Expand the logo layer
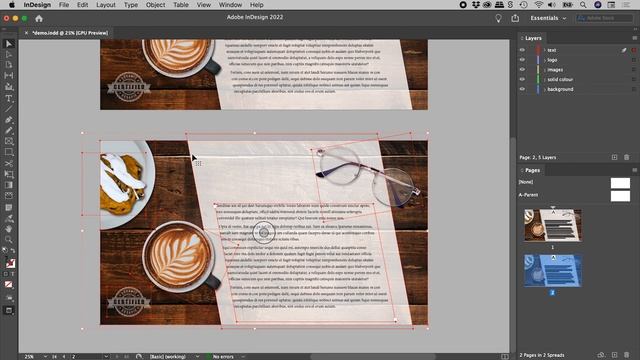The image size is (640, 360). point(544,60)
